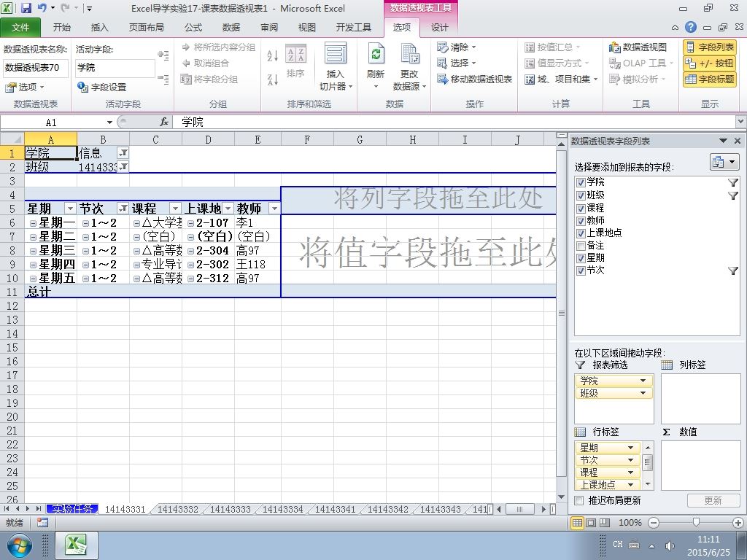Click the ascending sort A-Z icon
The image size is (747, 560).
[273, 55]
